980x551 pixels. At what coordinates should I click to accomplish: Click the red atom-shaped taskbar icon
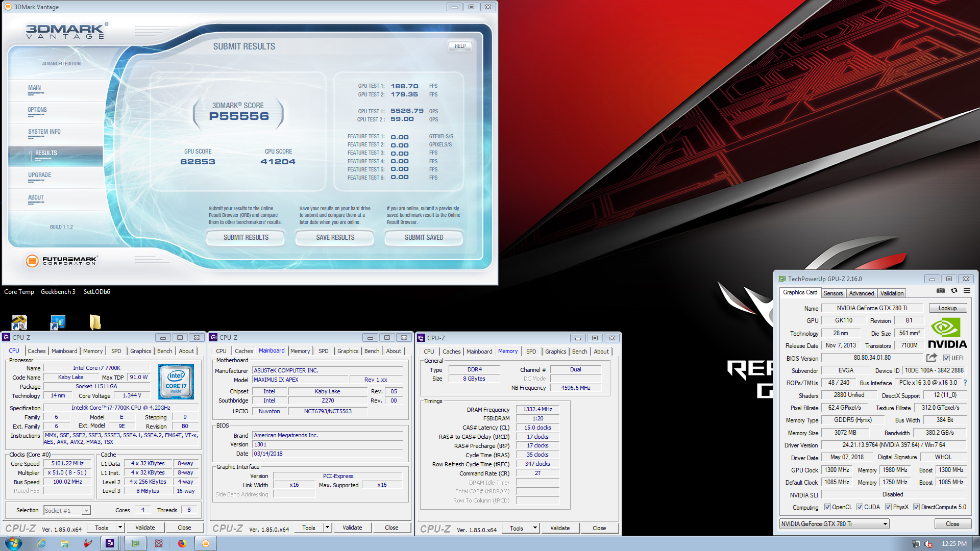point(159,543)
